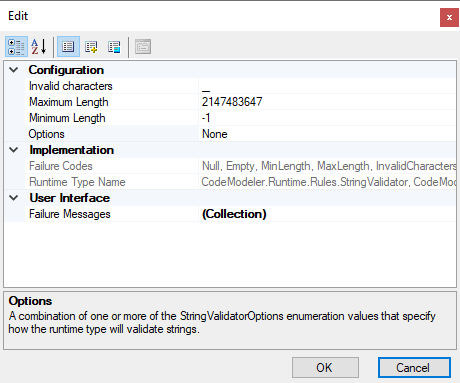The height and width of the screenshot is (383, 460).
Task: Click the User Interface category header
Action: tap(69, 198)
